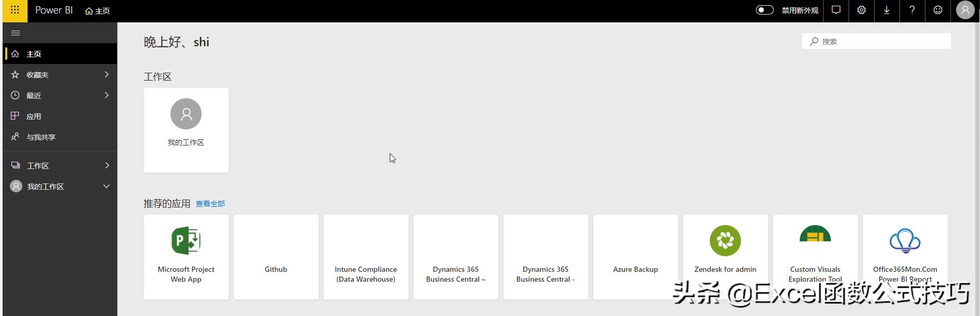Open the notifications chat icon
Image resolution: width=980 pixels, height=316 pixels.
(836, 10)
